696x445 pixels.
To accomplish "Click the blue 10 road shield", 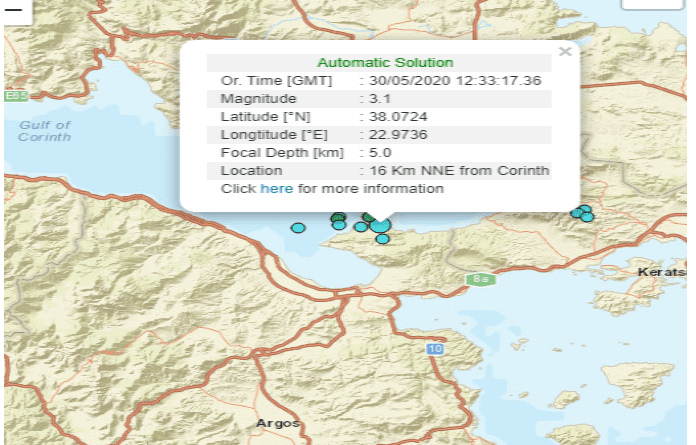I will click(x=435, y=349).
